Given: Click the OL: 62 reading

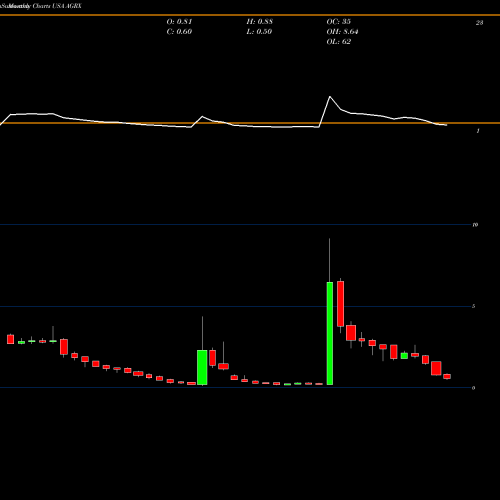Looking at the screenshot, I should click(339, 42).
